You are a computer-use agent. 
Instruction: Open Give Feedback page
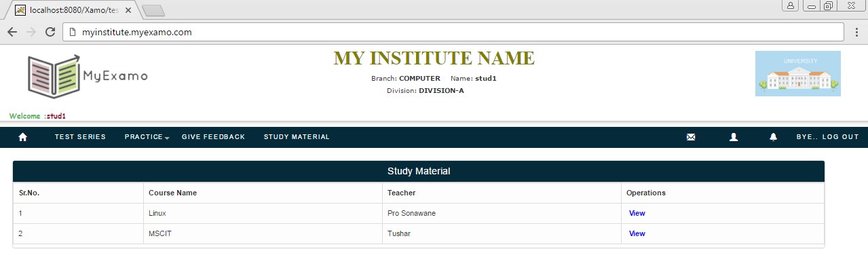(213, 137)
